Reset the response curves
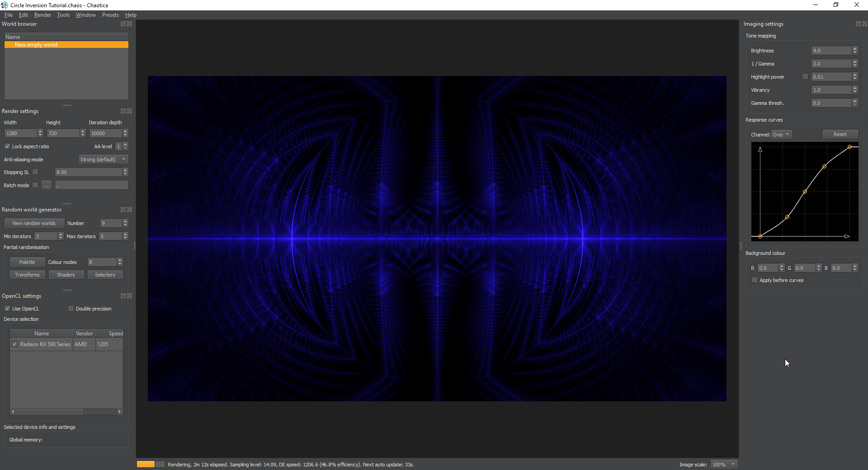This screenshot has height=470, width=868. click(x=840, y=134)
